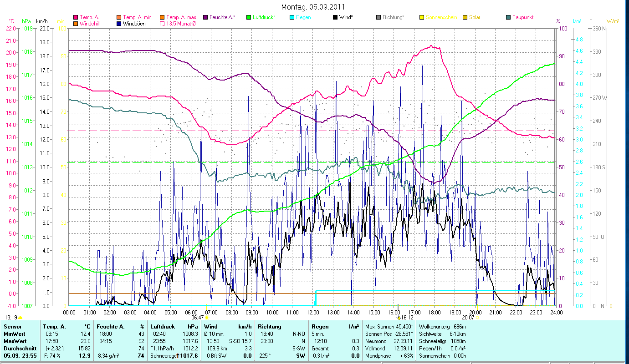Click the 'Luftdruck' column header in the data panel
The image size is (629, 364).
pyautogui.click(x=163, y=327)
